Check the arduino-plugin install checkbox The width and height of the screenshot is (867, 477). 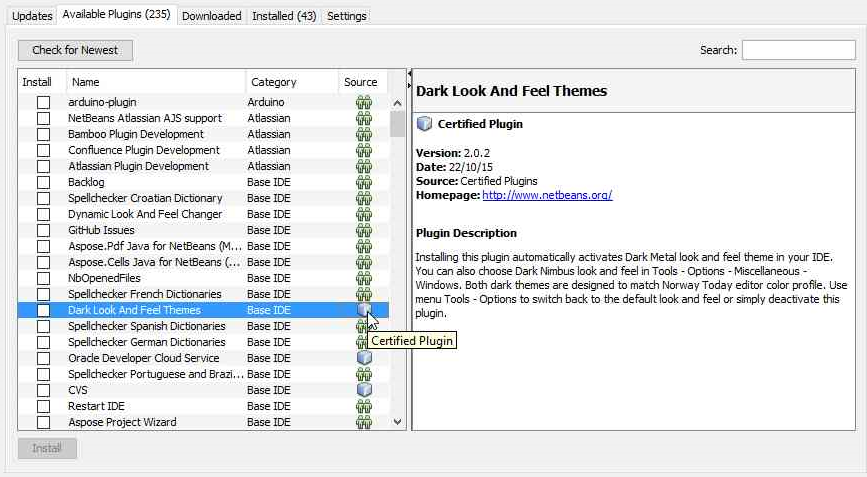point(43,102)
